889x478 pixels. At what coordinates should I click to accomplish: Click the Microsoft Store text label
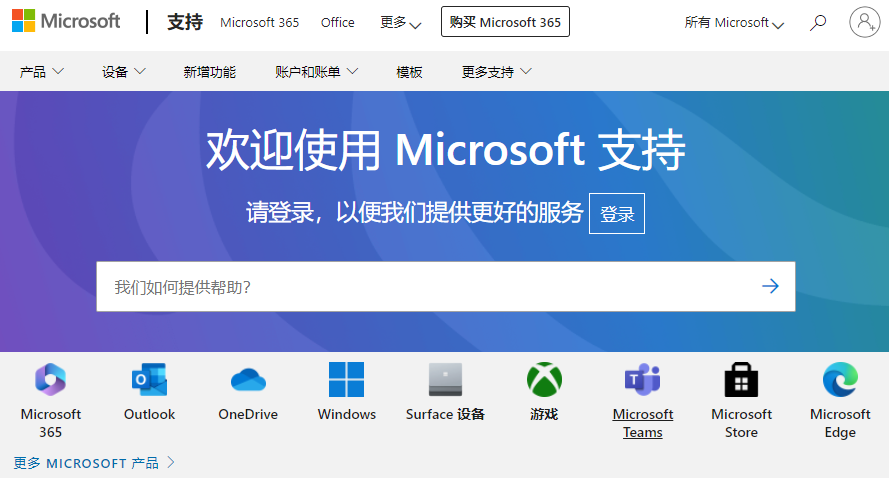point(741,423)
